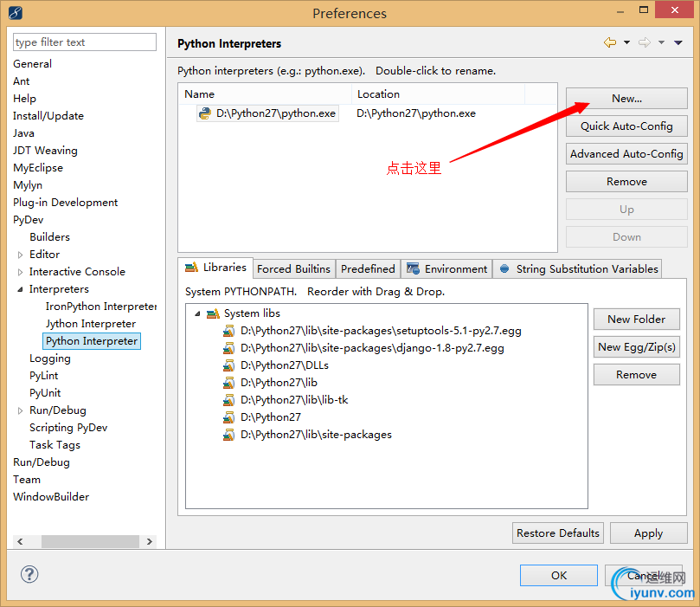Select Mylyn in the preferences tree
Viewport: 700px width, 607px height.
pyautogui.click(x=28, y=185)
